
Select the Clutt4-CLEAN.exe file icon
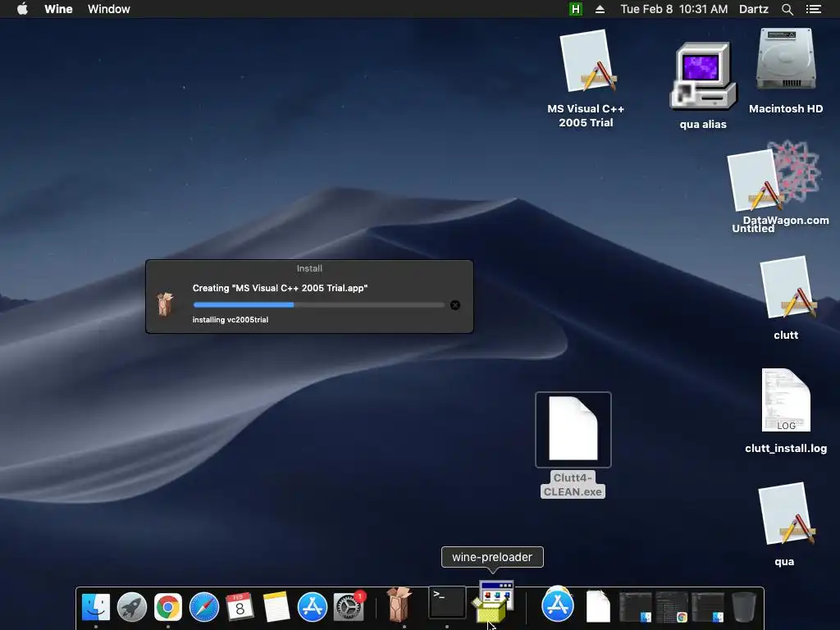click(573, 429)
